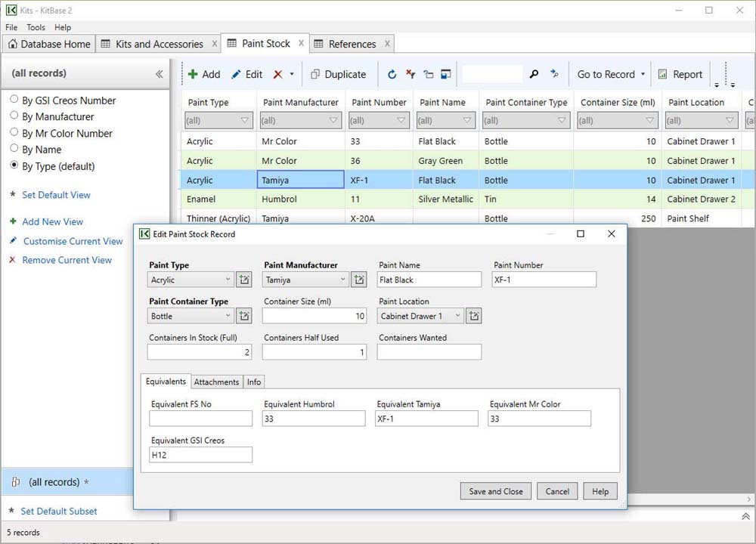This screenshot has width=756, height=544.
Task: Click the grouping tree icon in toolbar
Action: 429,74
